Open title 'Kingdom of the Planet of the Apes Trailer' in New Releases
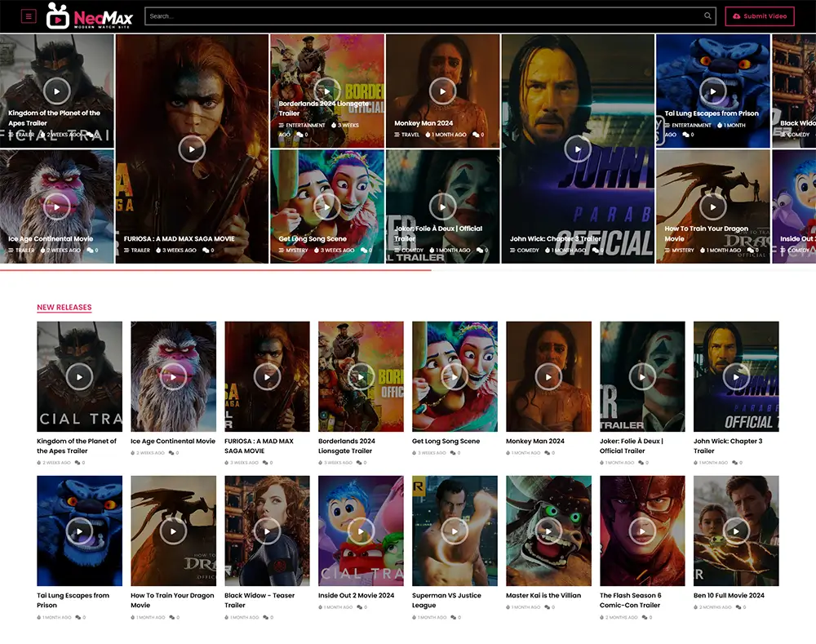This screenshot has width=816, height=644. click(x=77, y=446)
